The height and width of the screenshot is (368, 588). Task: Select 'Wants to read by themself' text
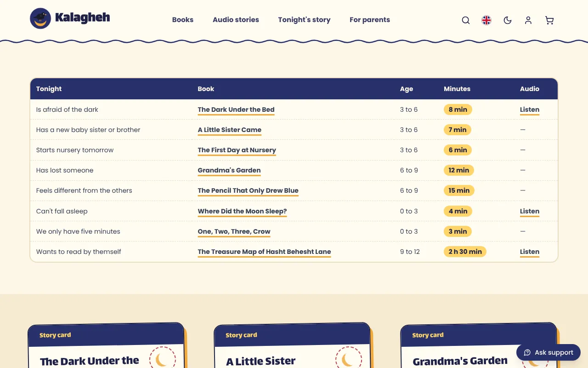(x=79, y=252)
